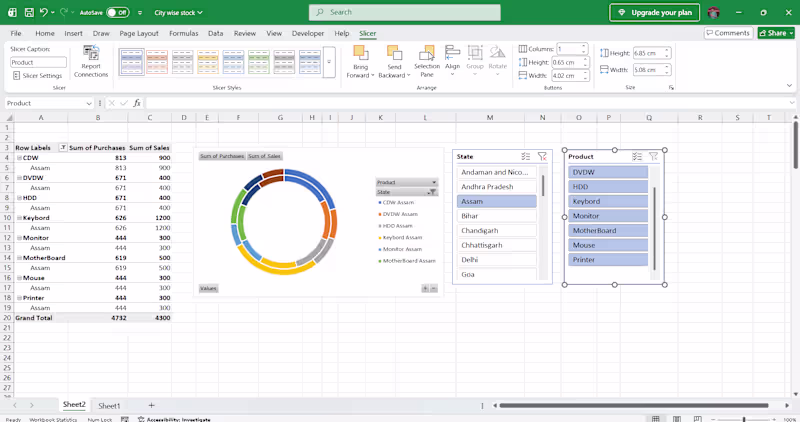Collapse the Printer row group
Image resolution: width=800 pixels, height=422 pixels.
(x=19, y=298)
